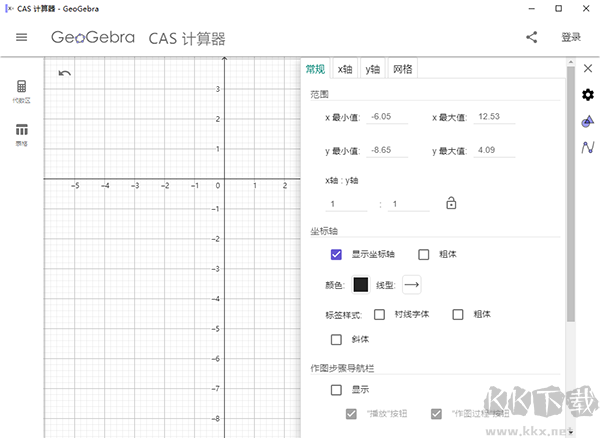
Task: Open the 表格 table view
Action: 21,134
